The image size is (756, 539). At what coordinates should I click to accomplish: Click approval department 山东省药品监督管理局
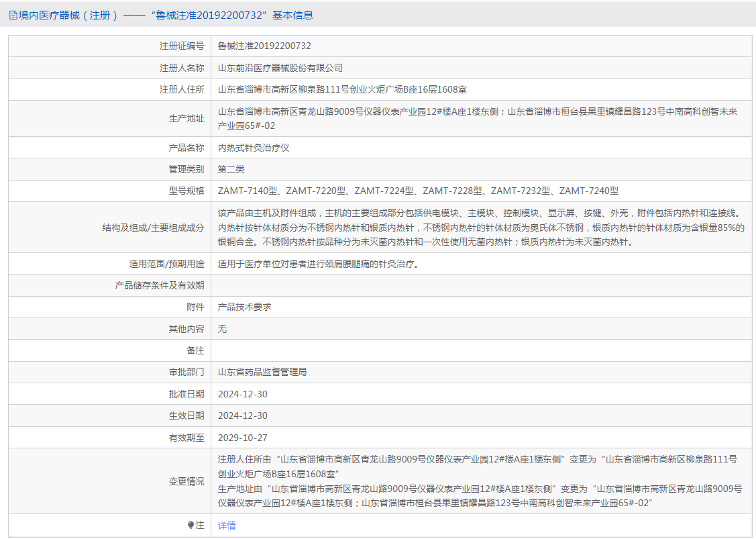(x=262, y=372)
